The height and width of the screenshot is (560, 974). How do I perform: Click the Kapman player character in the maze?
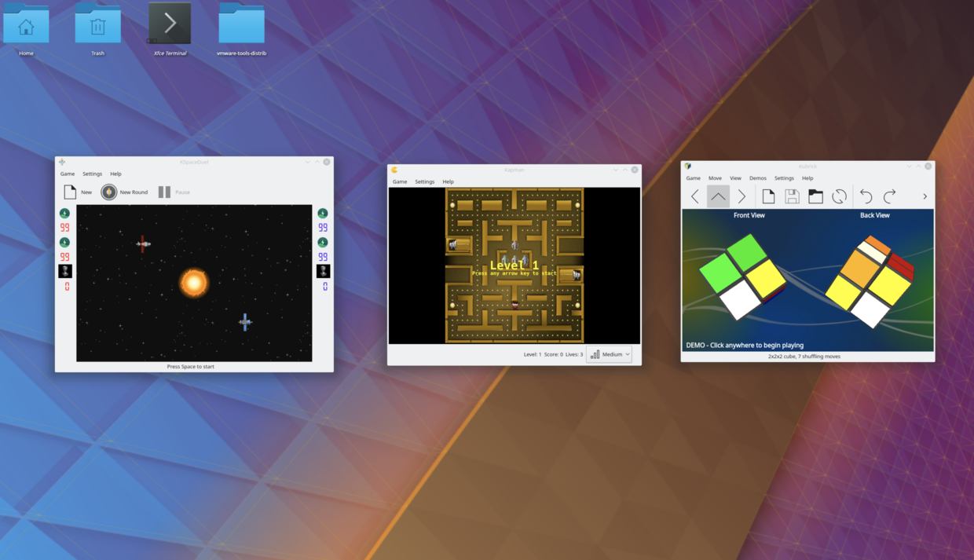514,305
